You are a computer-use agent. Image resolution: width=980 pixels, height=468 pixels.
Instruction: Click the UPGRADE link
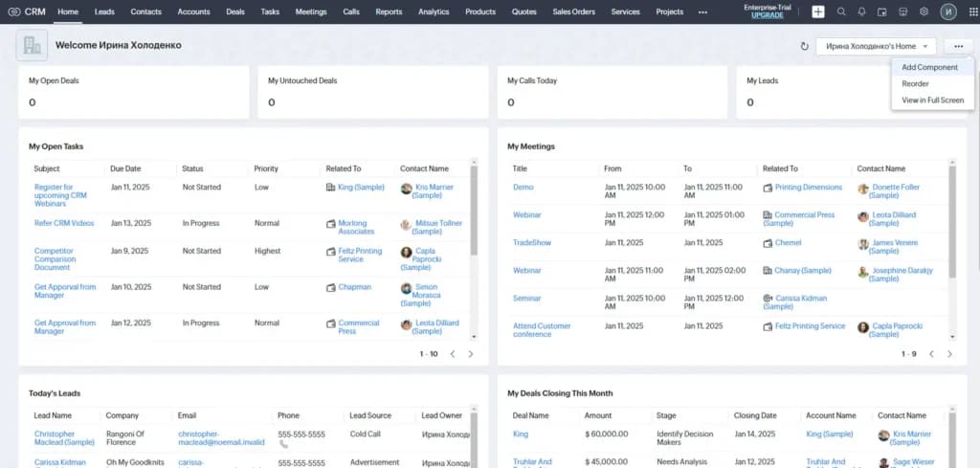(x=767, y=15)
